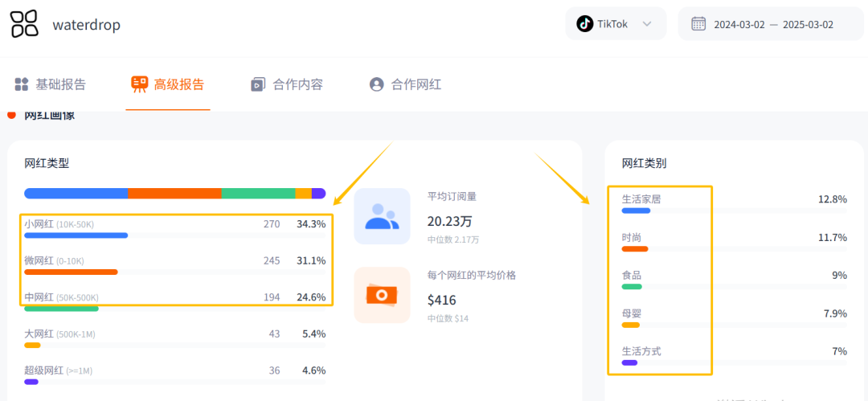The width and height of the screenshot is (868, 401).
Task: Click the calendar icon in date range
Action: (698, 24)
